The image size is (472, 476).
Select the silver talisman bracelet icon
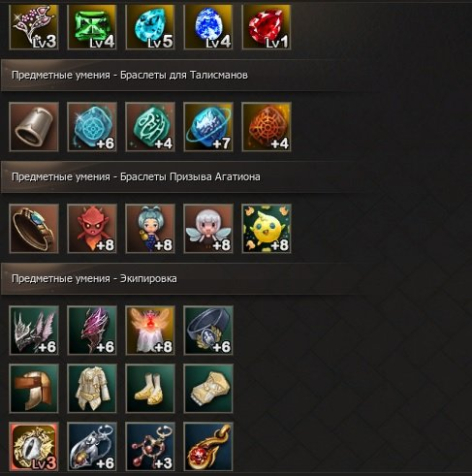[34, 127]
